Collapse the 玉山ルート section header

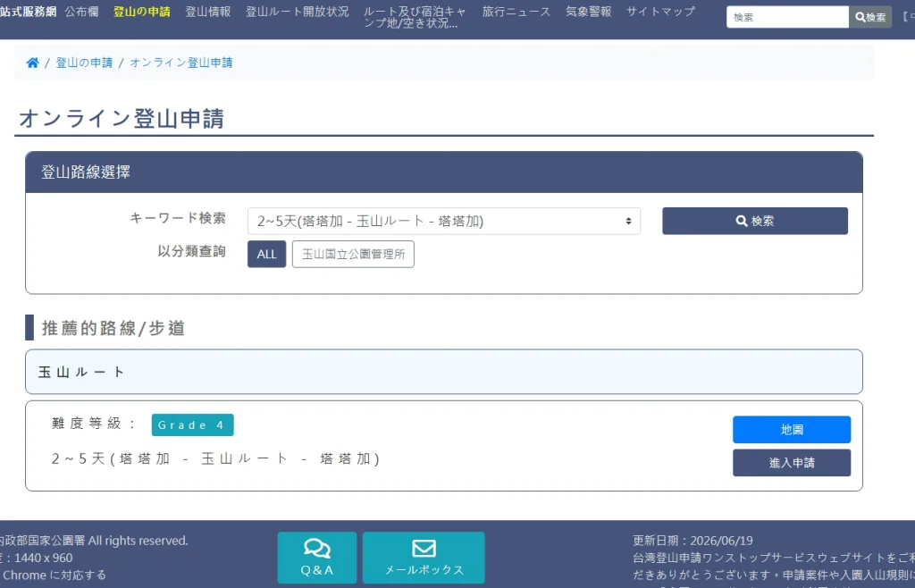(x=443, y=372)
